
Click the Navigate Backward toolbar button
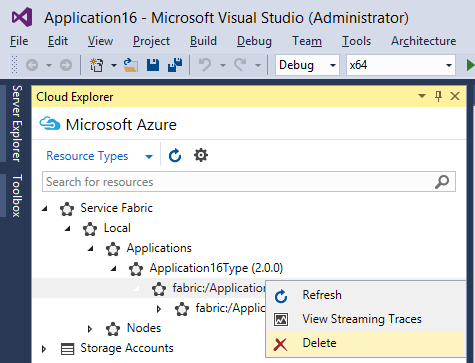pyautogui.click(x=32, y=65)
